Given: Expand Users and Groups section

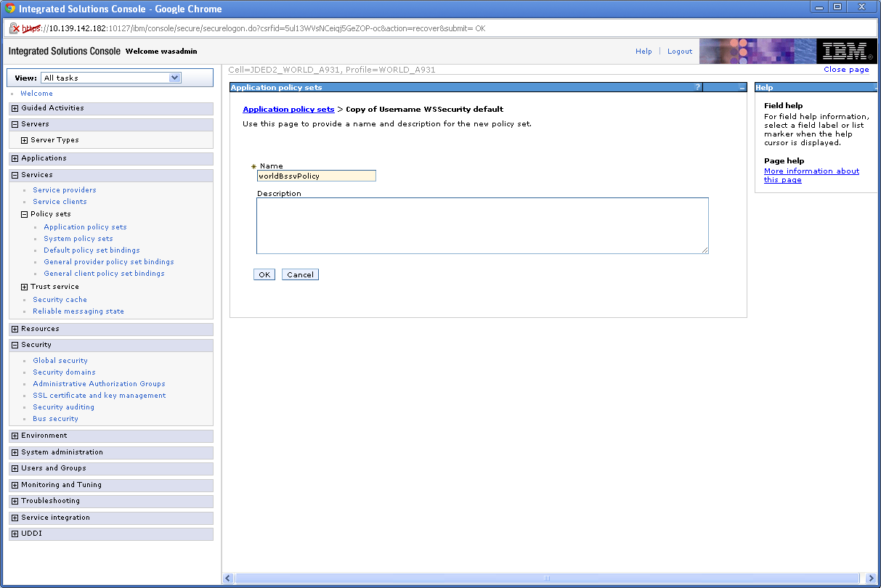Looking at the screenshot, I should [x=15, y=468].
